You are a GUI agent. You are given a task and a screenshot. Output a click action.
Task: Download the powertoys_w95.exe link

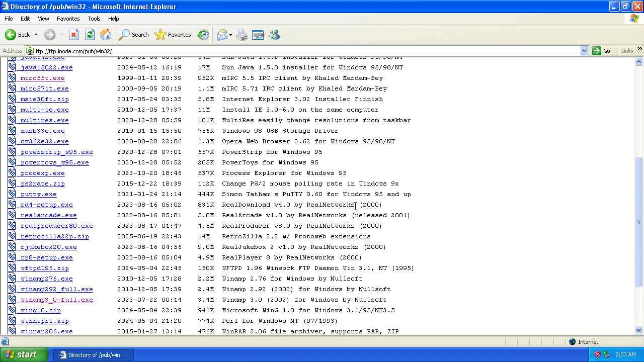[54, 162]
